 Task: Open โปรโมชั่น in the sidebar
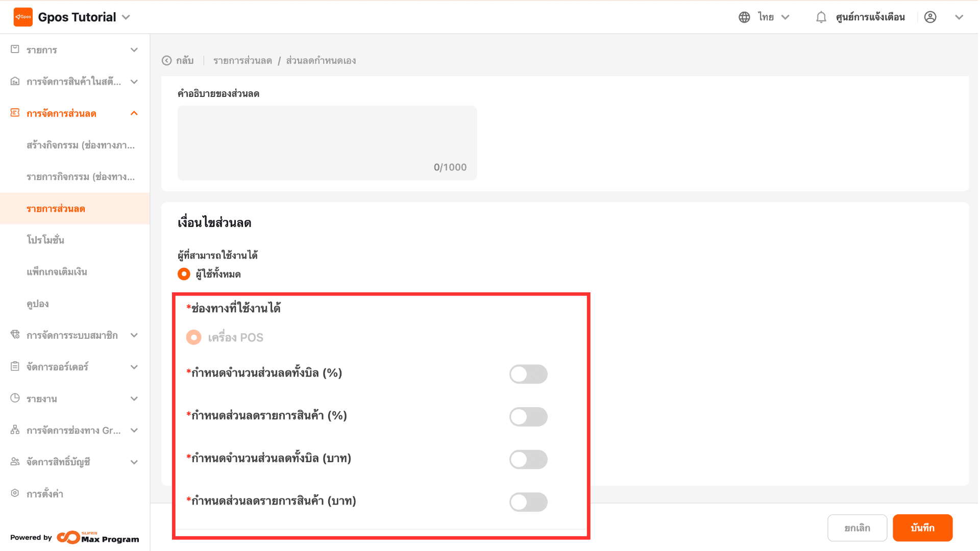click(x=45, y=240)
